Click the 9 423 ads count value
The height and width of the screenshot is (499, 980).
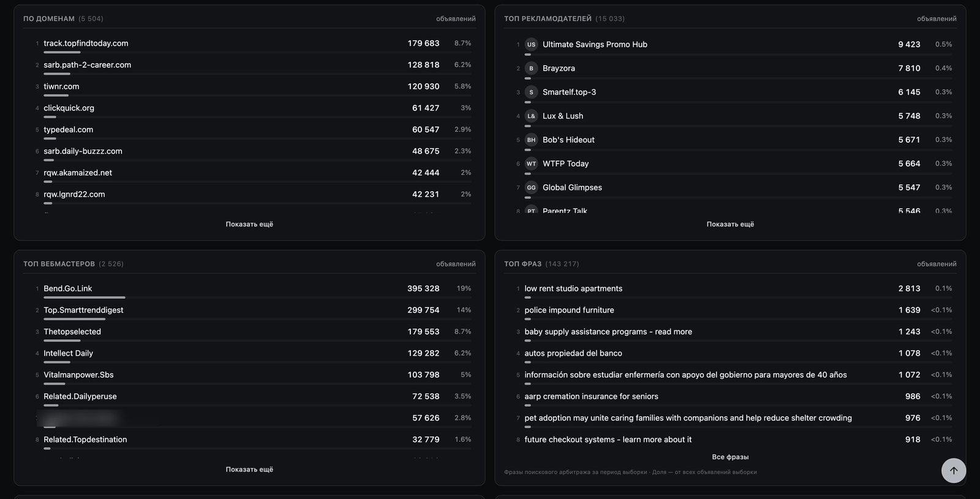pos(909,44)
